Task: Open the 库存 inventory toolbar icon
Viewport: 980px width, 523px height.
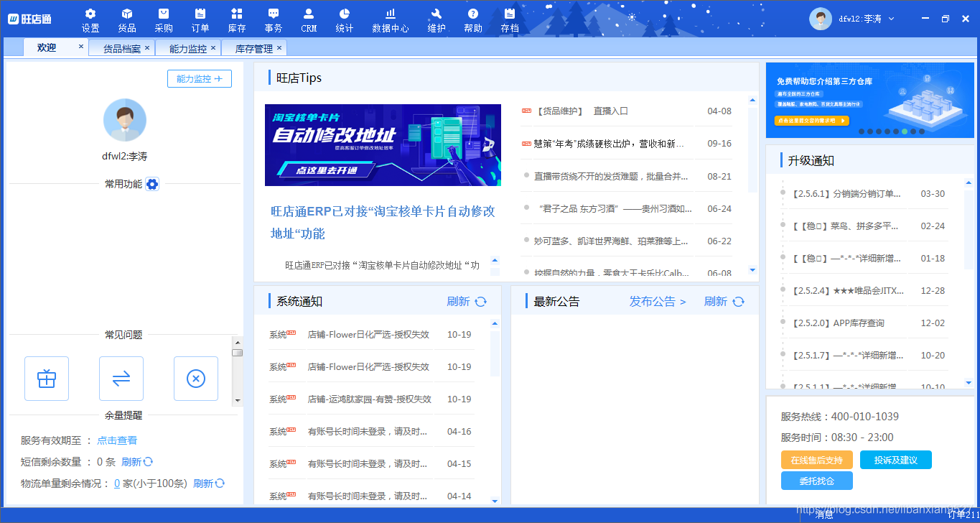Action: [x=237, y=21]
